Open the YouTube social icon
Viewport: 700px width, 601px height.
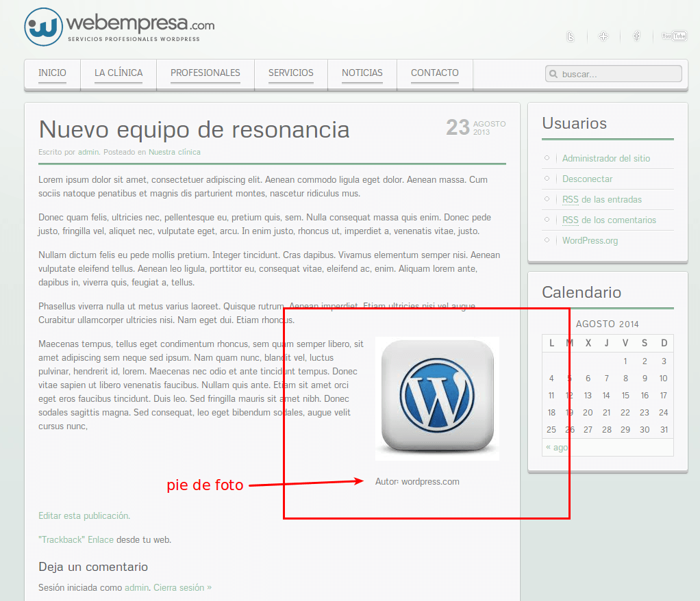pos(674,36)
